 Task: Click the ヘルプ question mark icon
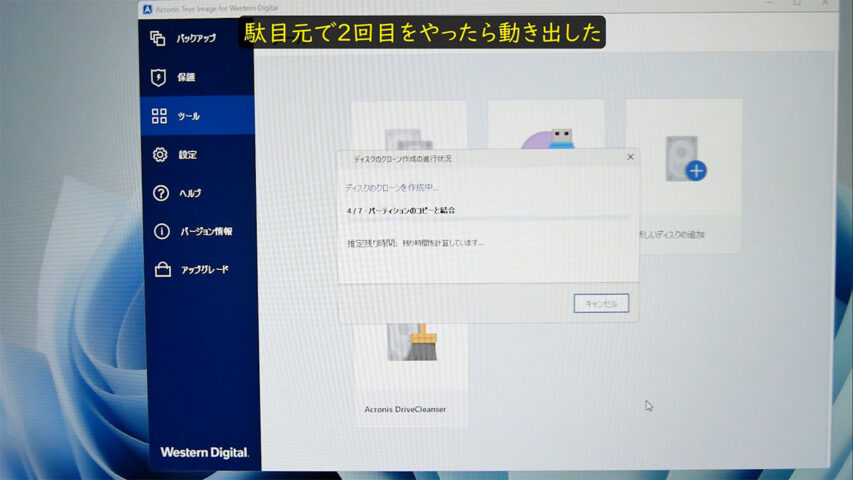coord(160,193)
